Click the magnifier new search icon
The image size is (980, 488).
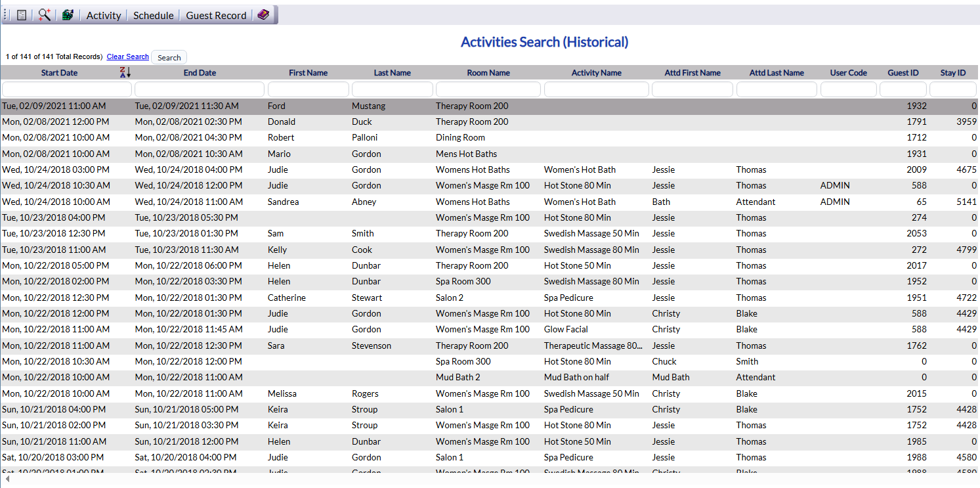pos(44,15)
